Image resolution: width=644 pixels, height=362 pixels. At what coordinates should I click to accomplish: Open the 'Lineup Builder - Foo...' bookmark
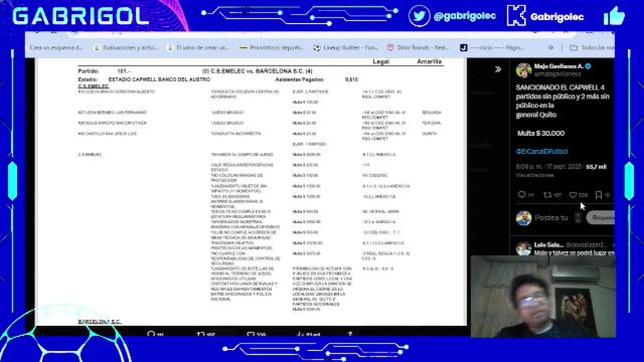(x=345, y=48)
